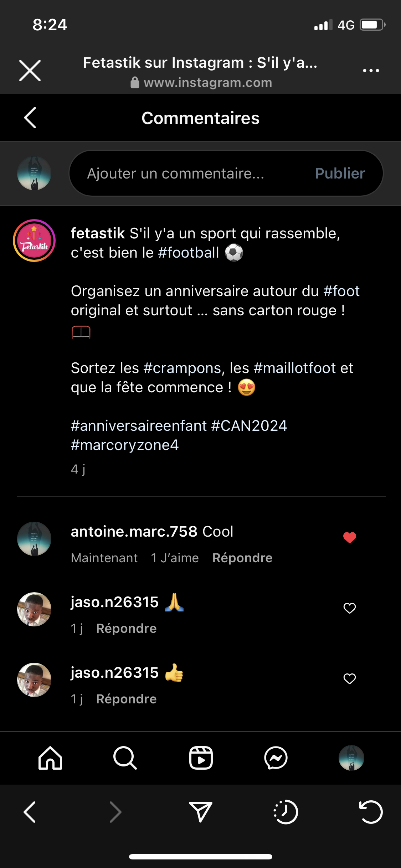The image size is (401, 868).
Task: Open Messenger direct messages
Action: (x=276, y=758)
